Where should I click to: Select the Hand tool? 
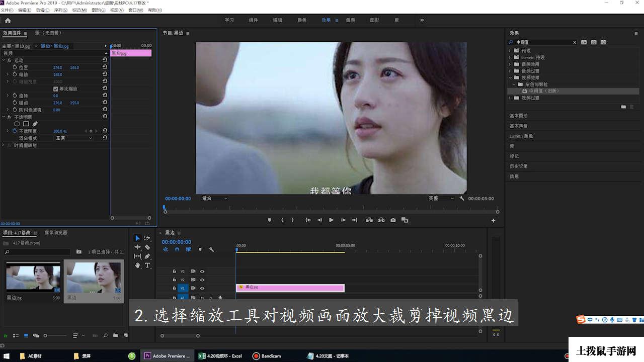[x=137, y=265]
